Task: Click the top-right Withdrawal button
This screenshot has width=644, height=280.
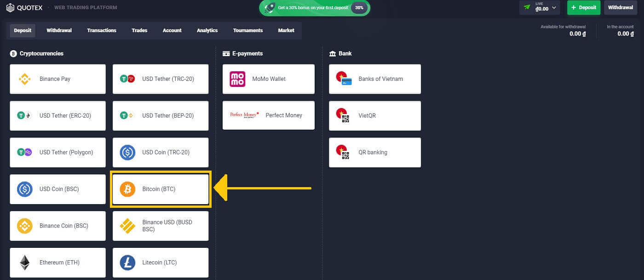Action: pyautogui.click(x=621, y=8)
